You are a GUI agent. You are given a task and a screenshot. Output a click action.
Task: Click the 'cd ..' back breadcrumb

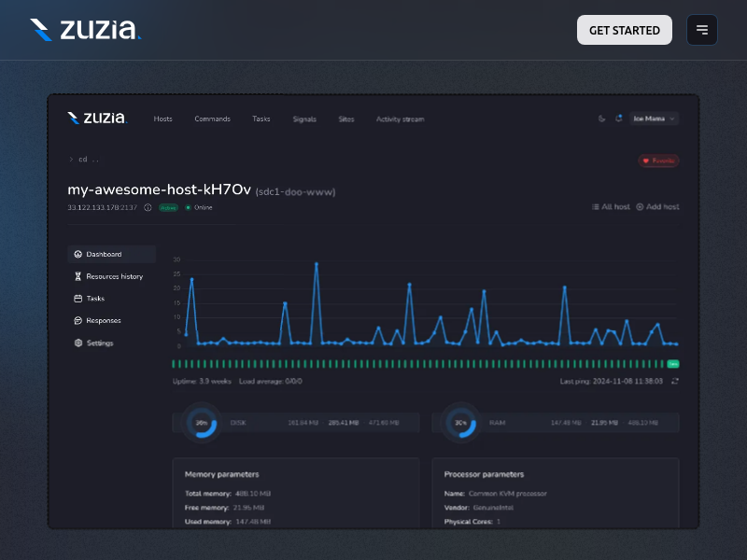(x=84, y=159)
